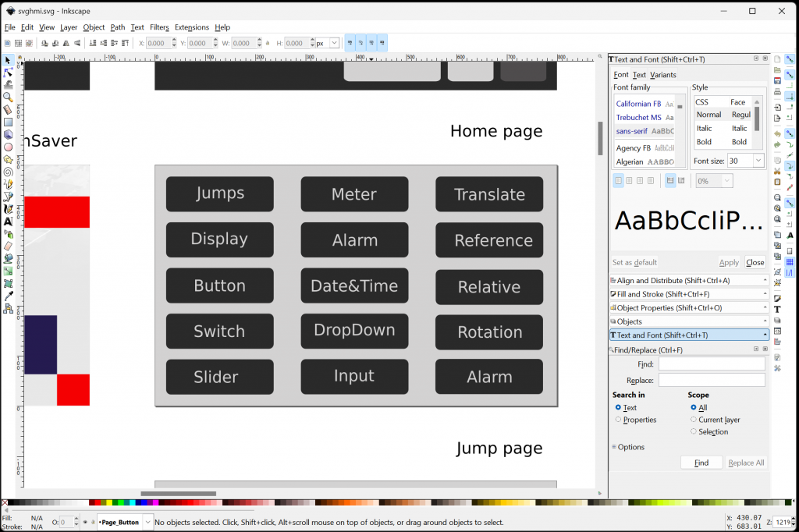The height and width of the screenshot is (532, 799).
Task: Select the Paint bucket fill tool
Action: [x=8, y=259]
